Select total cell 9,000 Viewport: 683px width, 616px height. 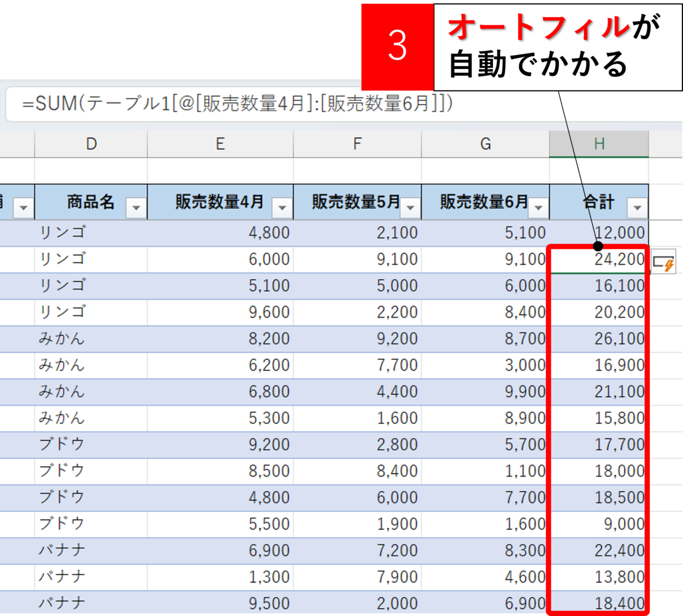click(x=599, y=524)
